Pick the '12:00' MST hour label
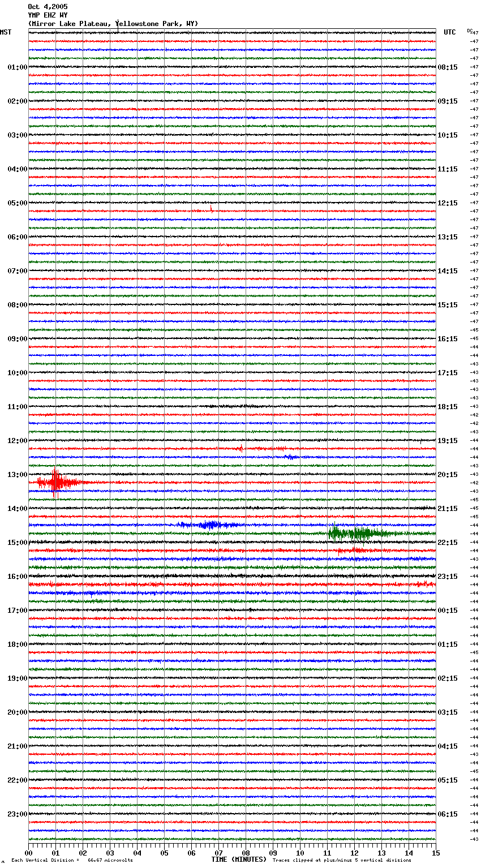 click(18, 441)
